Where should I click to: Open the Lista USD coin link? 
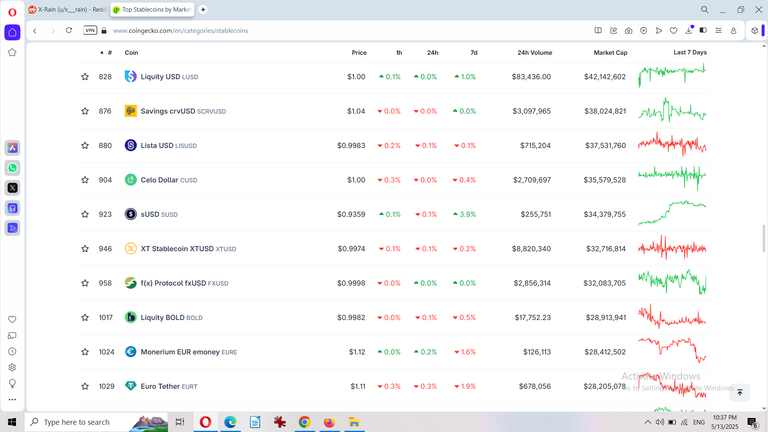tap(168, 145)
